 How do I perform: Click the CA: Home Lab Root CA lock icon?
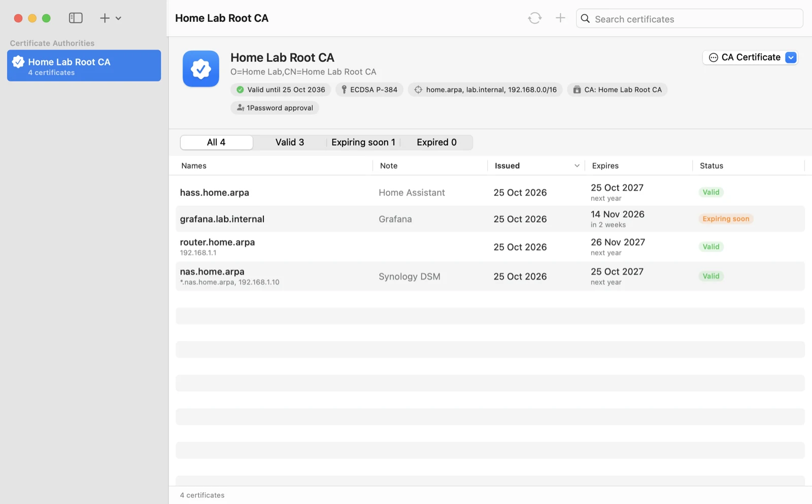[577, 90]
